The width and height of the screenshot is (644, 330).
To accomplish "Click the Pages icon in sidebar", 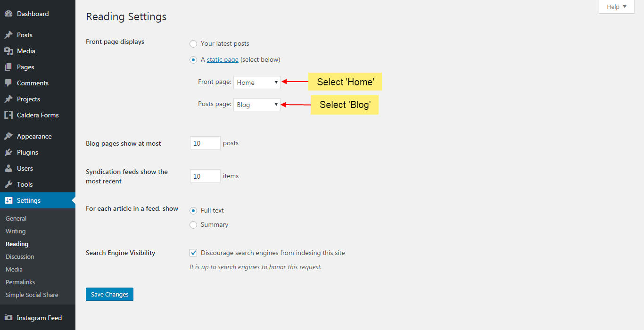I will [8, 67].
